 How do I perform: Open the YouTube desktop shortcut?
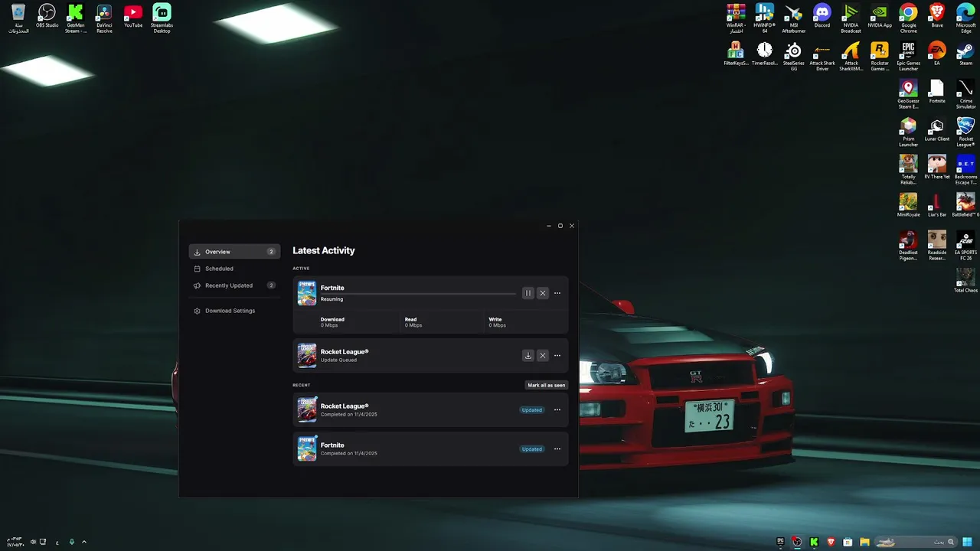pos(133,16)
